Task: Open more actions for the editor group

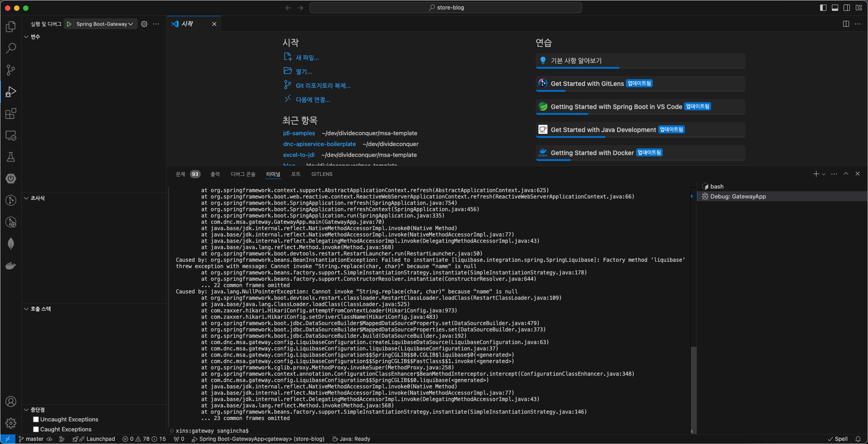Action: pos(858,24)
